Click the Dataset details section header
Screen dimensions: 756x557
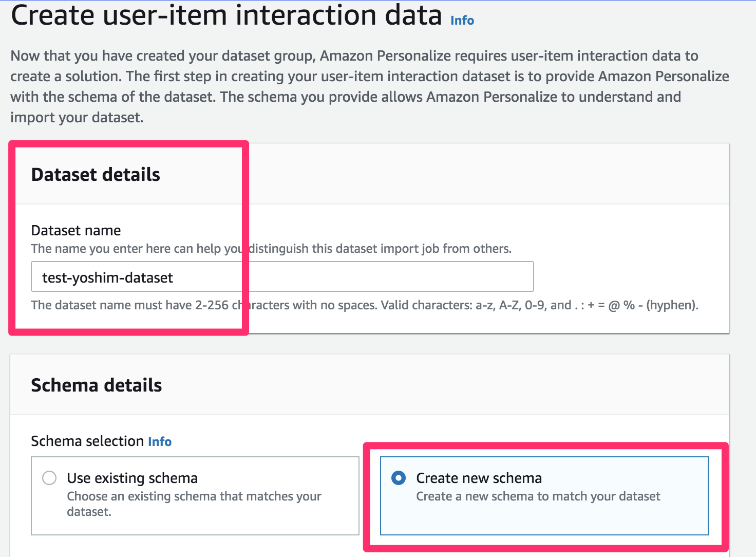click(96, 174)
